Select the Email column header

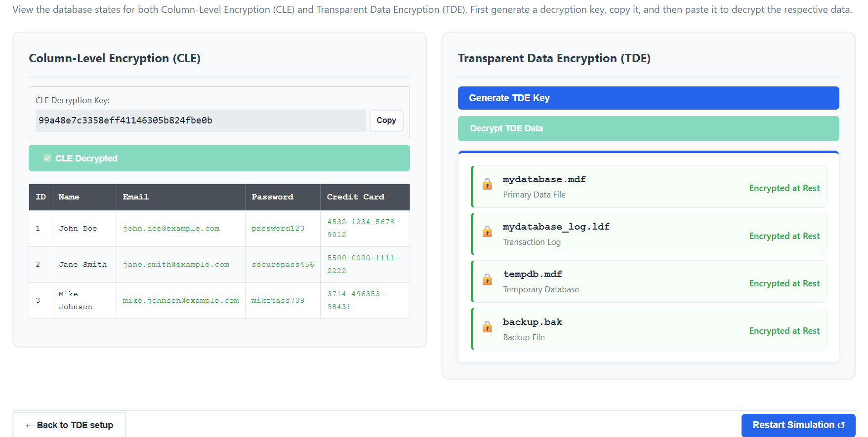tap(136, 197)
